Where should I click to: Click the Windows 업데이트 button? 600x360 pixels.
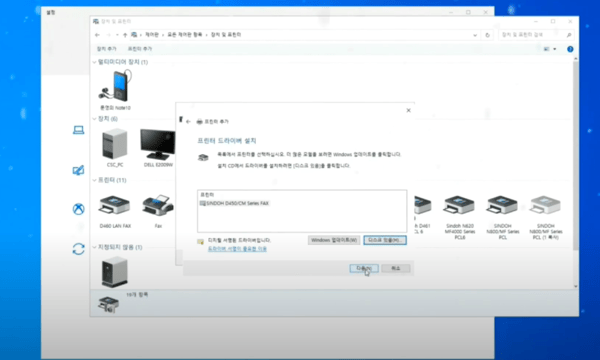coord(334,240)
